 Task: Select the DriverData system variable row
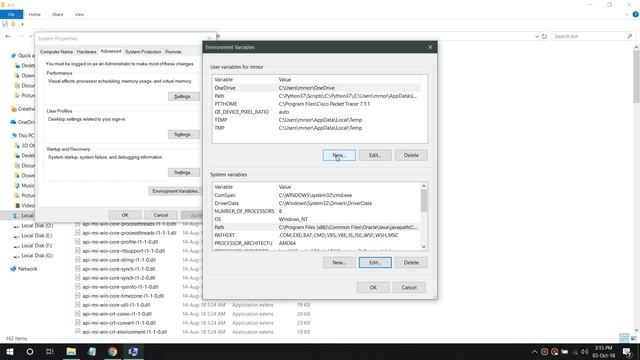pyautogui.click(x=316, y=203)
